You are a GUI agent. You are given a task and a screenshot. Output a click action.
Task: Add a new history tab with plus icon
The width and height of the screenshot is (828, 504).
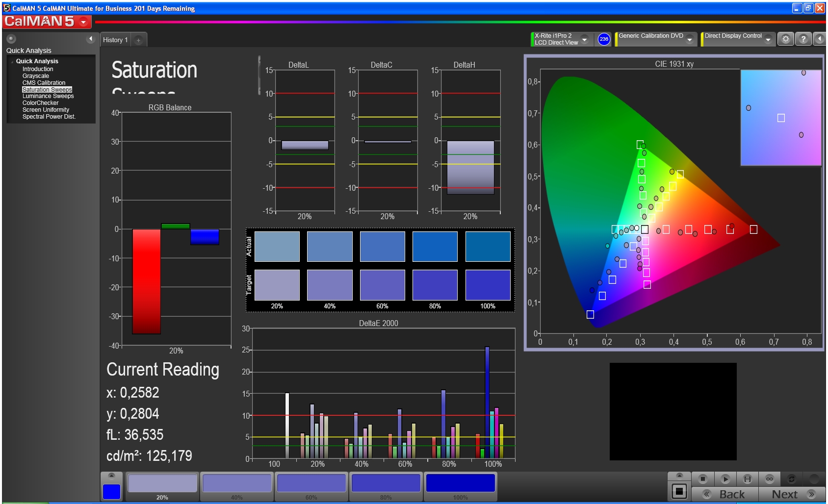[x=138, y=40]
